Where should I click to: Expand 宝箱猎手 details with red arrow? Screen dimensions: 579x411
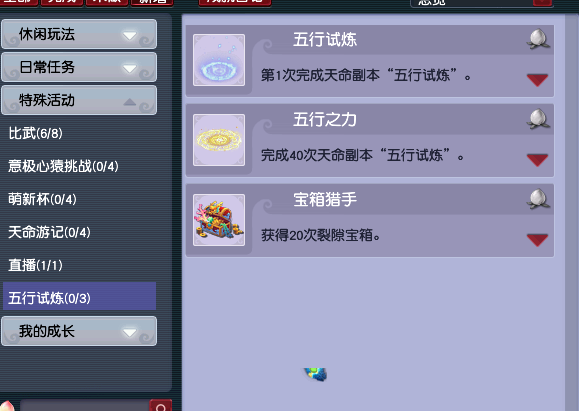(x=537, y=240)
